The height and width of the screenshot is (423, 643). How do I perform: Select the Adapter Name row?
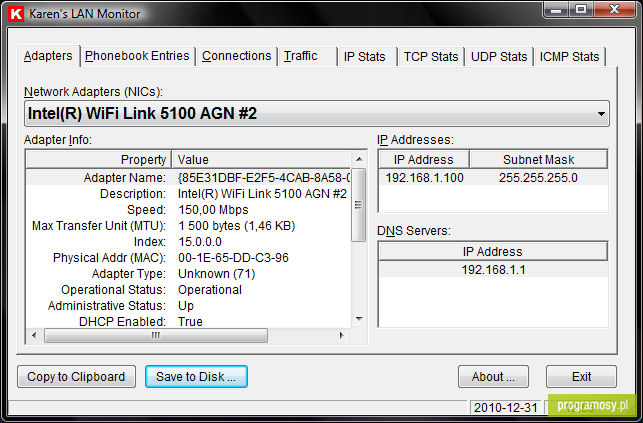pos(189,177)
